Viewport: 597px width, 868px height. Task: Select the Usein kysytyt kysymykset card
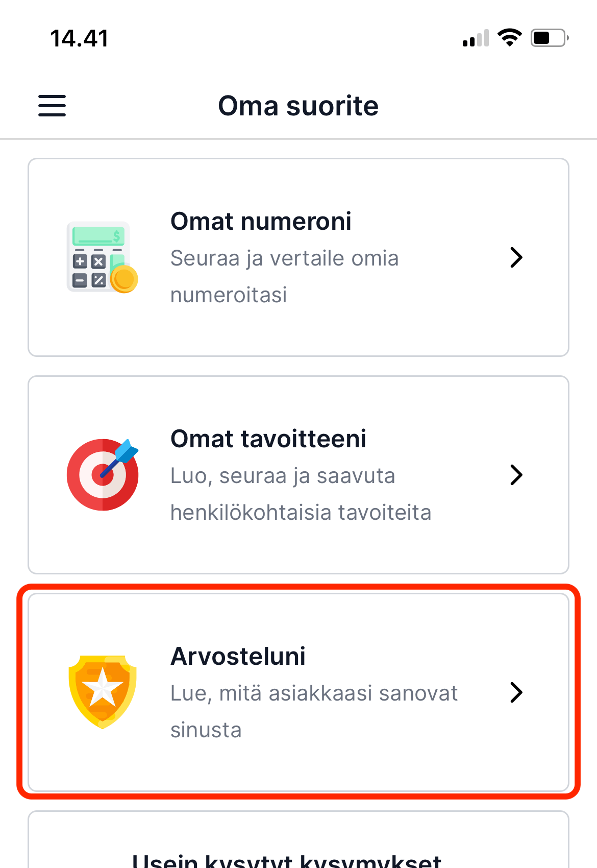pyautogui.click(x=298, y=839)
